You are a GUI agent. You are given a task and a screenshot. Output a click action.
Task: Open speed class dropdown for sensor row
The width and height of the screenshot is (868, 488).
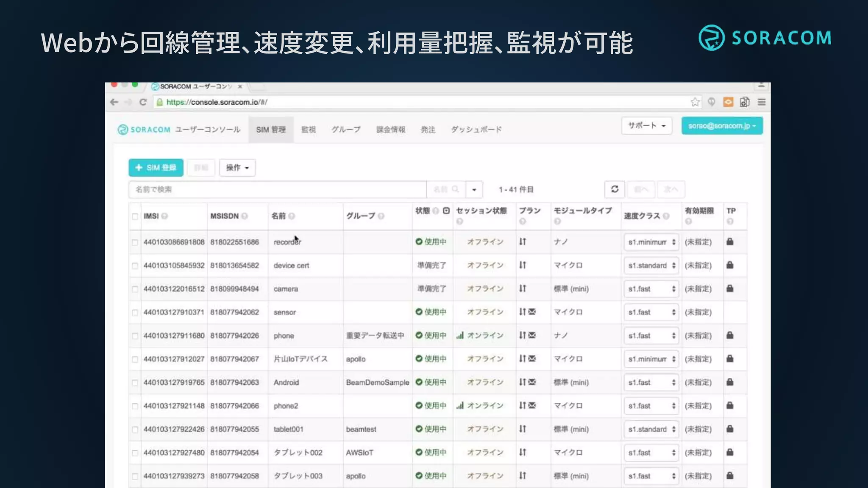pos(651,312)
